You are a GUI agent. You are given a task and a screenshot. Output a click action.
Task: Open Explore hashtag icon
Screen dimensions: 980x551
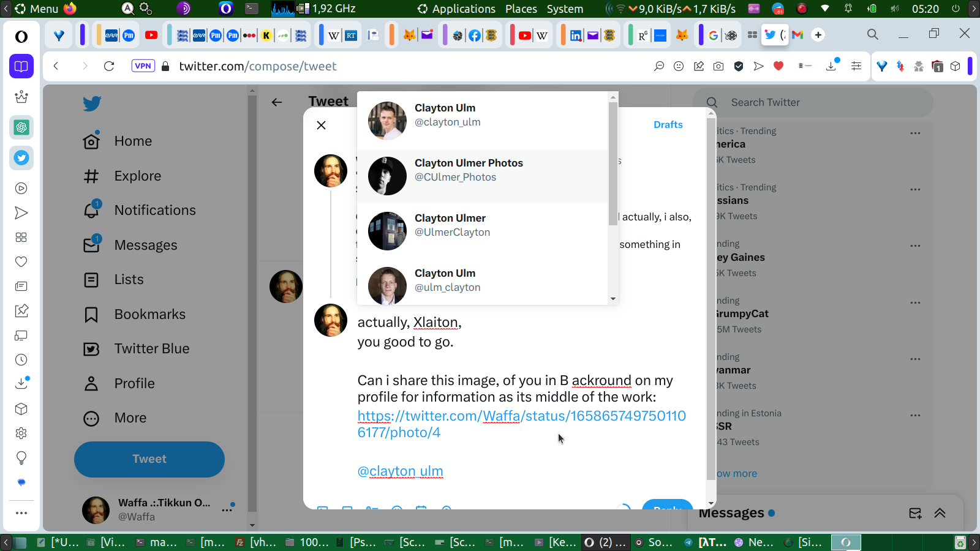pyautogui.click(x=91, y=176)
